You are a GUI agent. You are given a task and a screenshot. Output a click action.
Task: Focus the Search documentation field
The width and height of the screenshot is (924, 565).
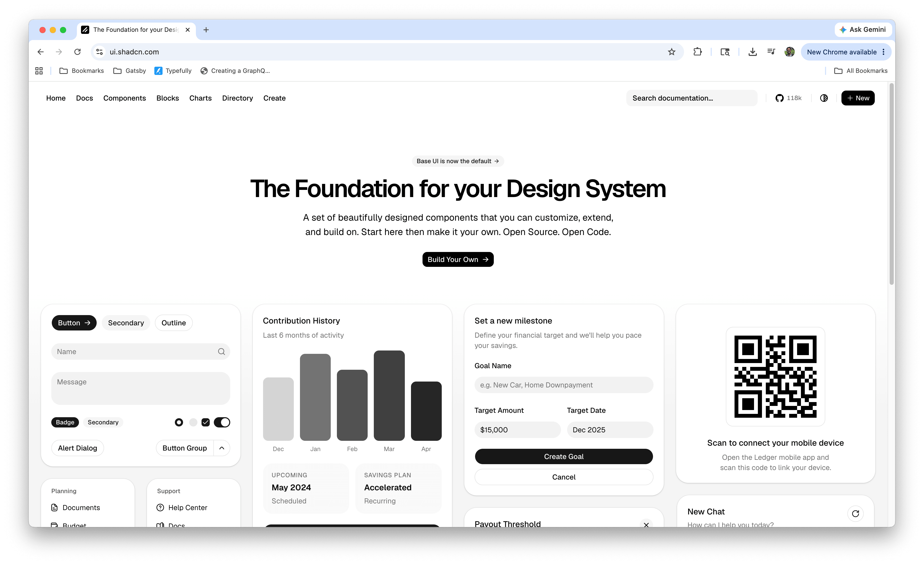tap(691, 98)
